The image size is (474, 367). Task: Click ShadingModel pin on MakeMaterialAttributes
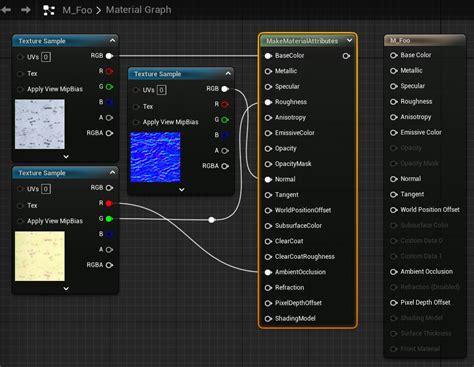(x=268, y=319)
